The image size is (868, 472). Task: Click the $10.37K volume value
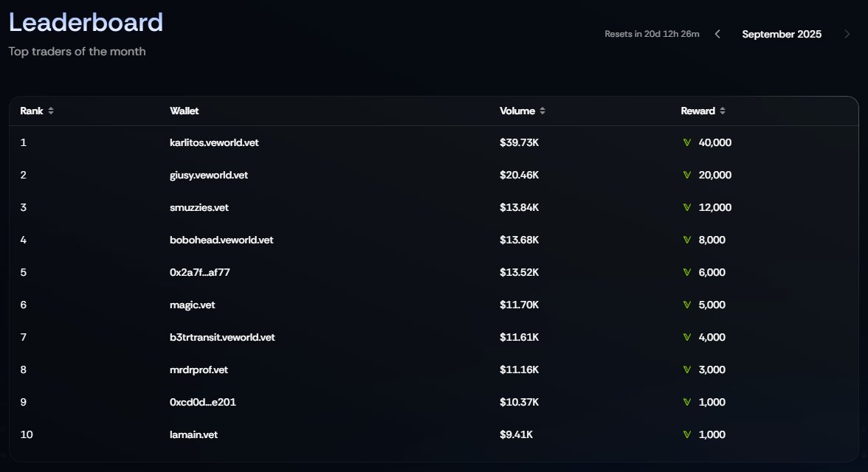tap(520, 402)
